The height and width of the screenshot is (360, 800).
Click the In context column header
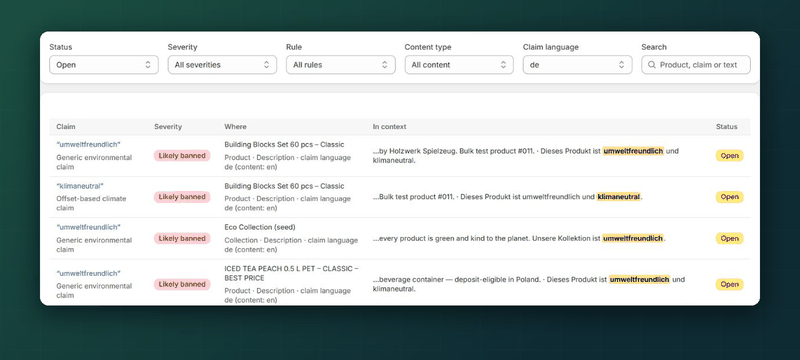click(x=389, y=126)
